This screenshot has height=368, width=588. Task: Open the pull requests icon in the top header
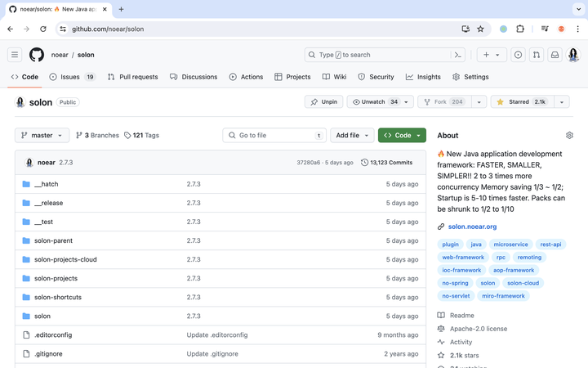[x=537, y=55]
